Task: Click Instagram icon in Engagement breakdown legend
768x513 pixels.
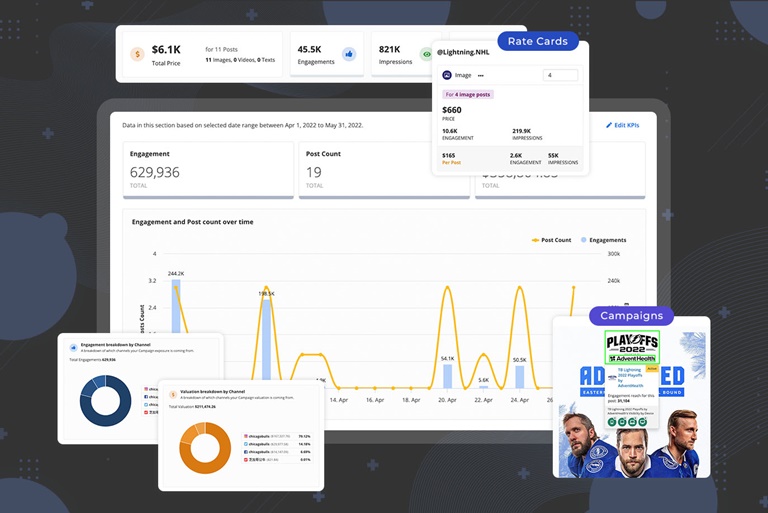Action: pos(146,389)
